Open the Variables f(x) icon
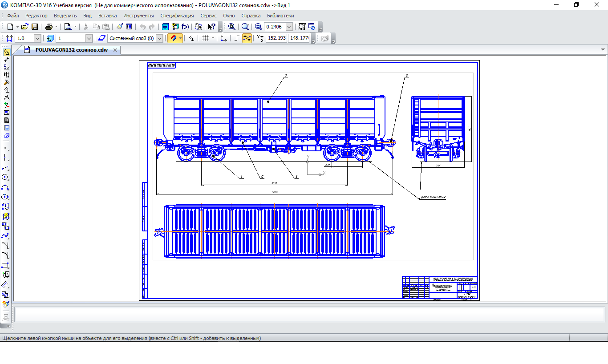 [185, 27]
